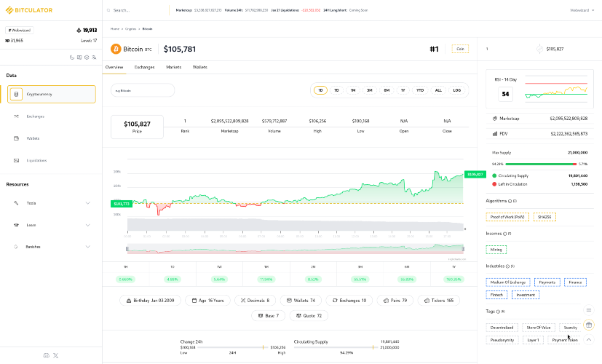Click the top Search input field
The width and height of the screenshot is (602, 364).
(136, 10)
